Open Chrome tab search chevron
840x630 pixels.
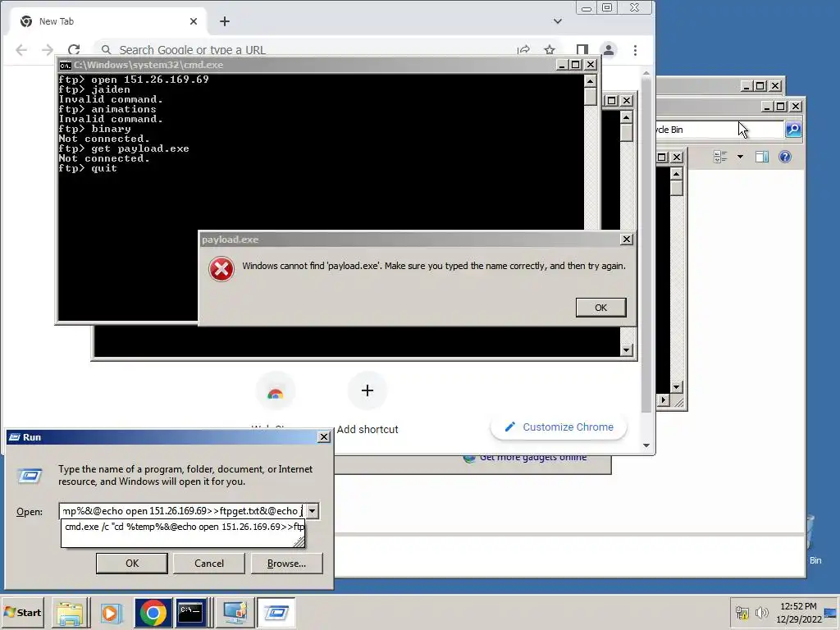[x=558, y=21]
